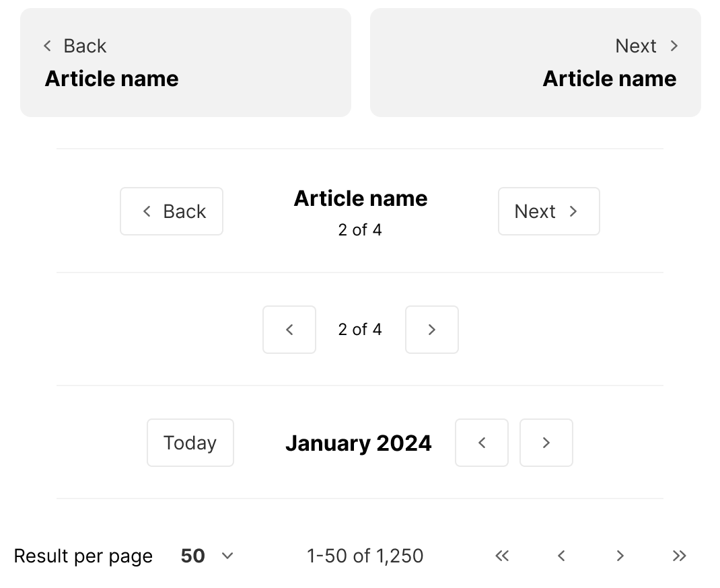Click the previous month chevron beside January 2024
Screen dimensions: 720x588
(x=482, y=443)
